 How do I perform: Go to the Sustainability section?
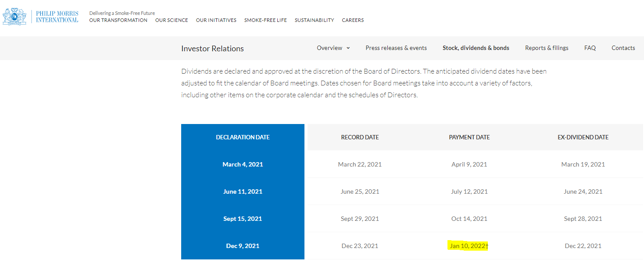point(314,20)
